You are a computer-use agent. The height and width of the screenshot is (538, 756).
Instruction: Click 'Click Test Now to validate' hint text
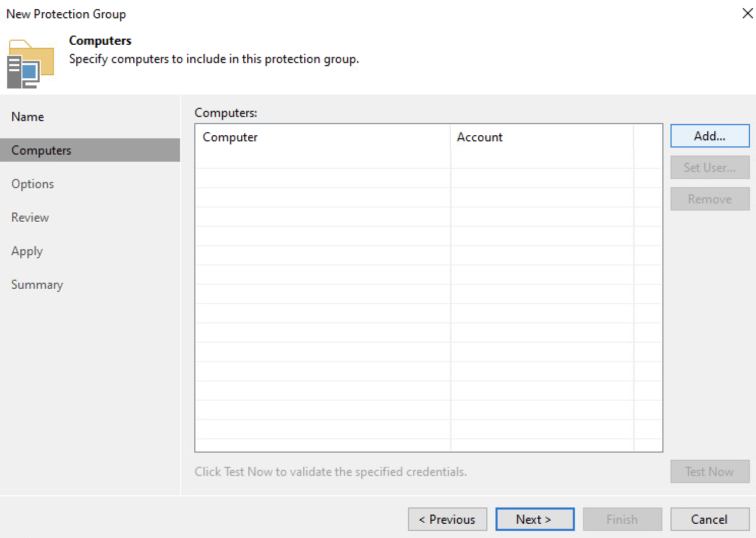(331, 471)
